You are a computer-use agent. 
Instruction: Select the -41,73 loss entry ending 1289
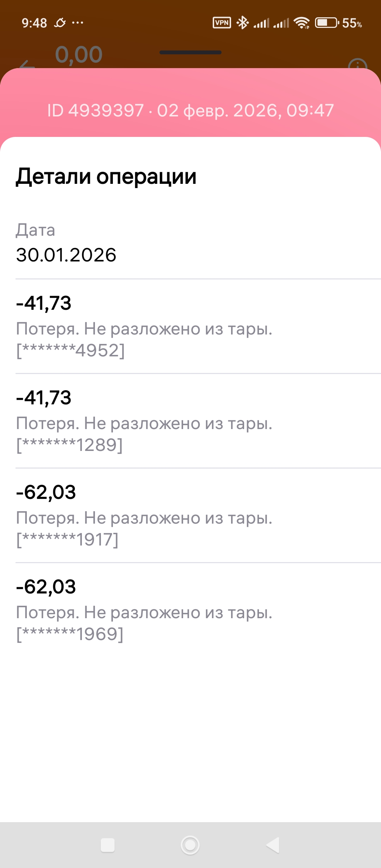pos(144,421)
